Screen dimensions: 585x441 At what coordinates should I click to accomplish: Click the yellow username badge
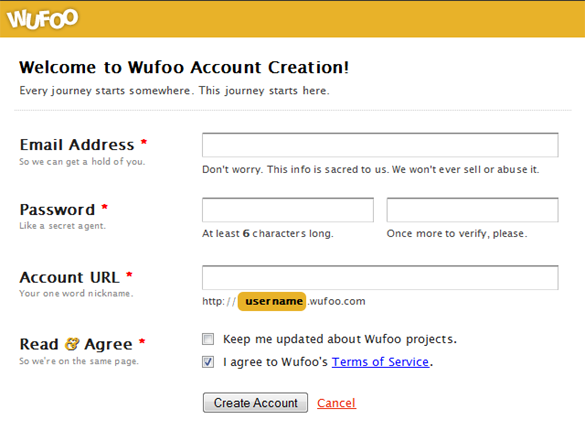pos(272,301)
